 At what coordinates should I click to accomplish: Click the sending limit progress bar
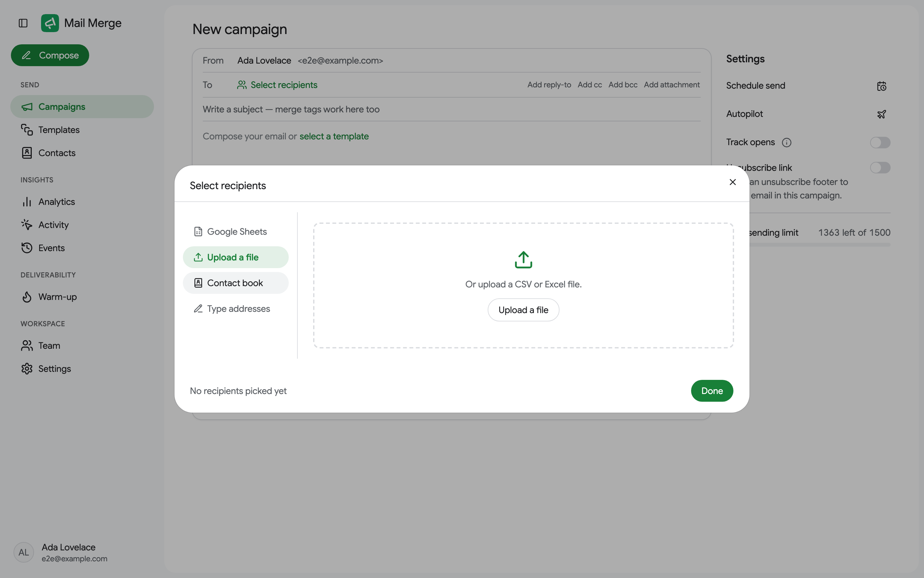pyautogui.click(x=820, y=245)
